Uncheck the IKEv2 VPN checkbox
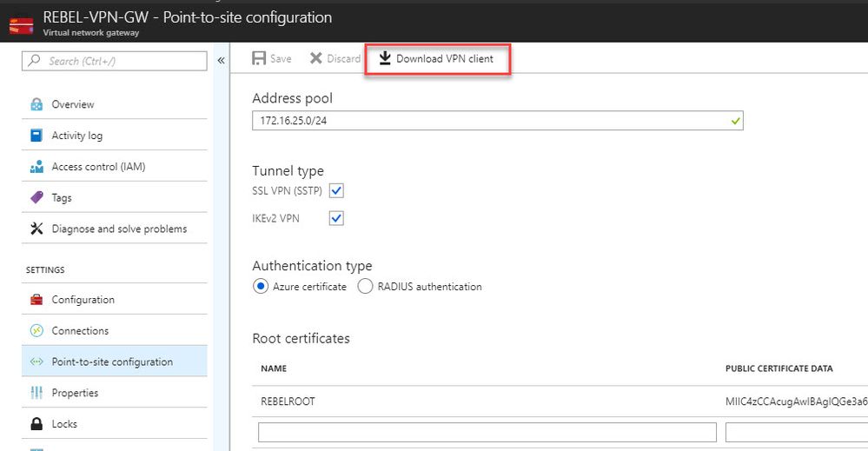This screenshot has width=868, height=451. pos(336,218)
